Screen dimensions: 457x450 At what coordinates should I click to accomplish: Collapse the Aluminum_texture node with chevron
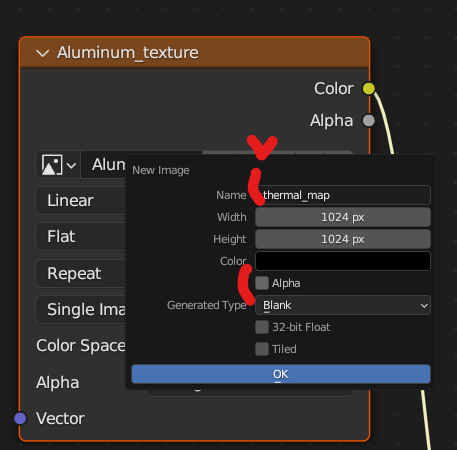[x=43, y=53]
